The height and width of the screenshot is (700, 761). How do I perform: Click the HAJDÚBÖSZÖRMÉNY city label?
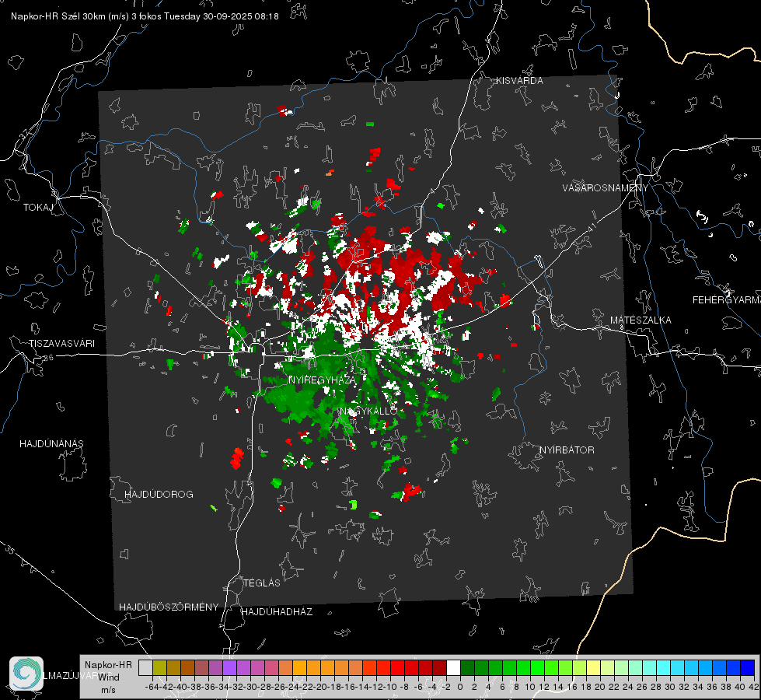tap(169, 607)
